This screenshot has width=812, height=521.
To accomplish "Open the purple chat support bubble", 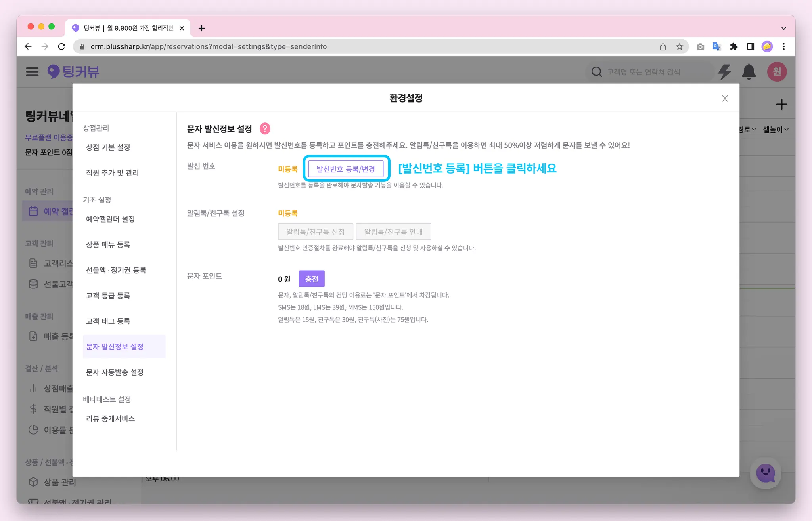I will click(x=765, y=473).
